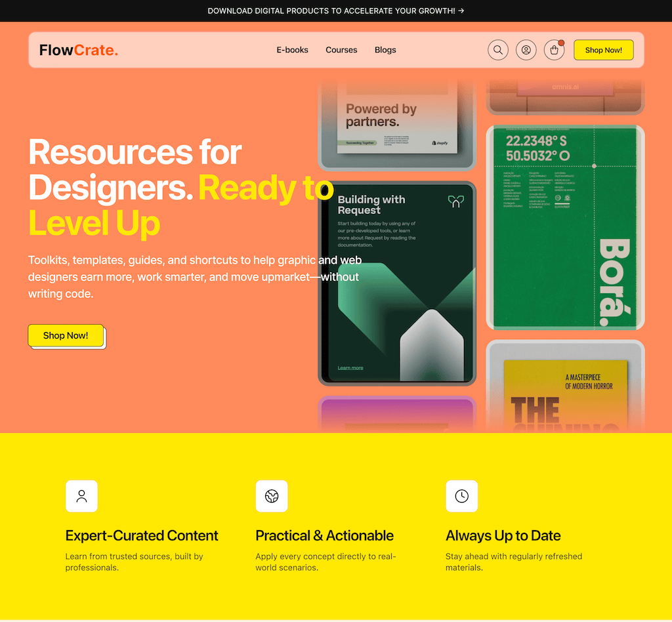Click the clock icon above Always Up to Date
Screen dimensions: 672x622
pos(461,496)
